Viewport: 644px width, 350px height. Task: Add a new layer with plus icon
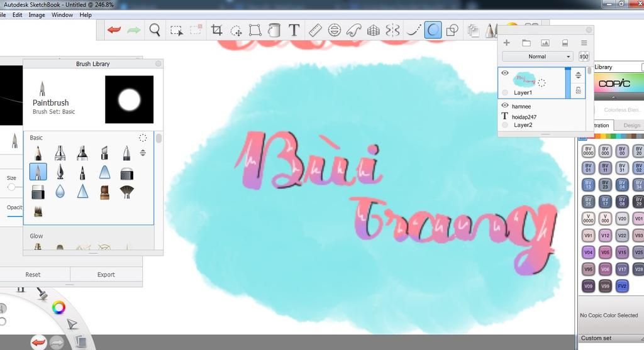506,43
